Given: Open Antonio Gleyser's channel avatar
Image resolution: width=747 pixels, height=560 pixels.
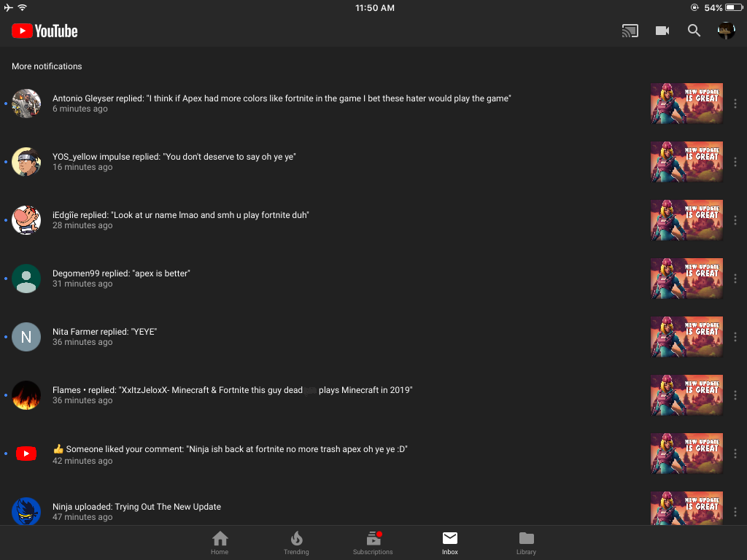Looking at the screenshot, I should (x=26, y=104).
